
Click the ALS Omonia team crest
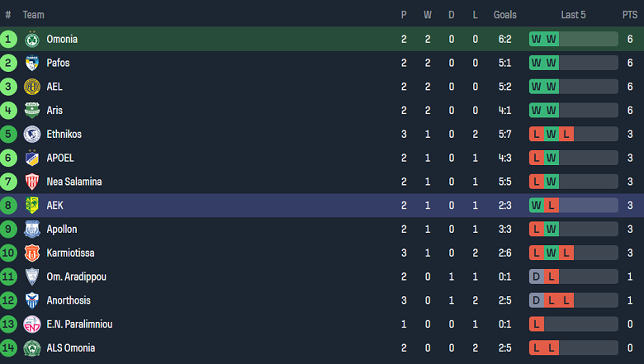(x=32, y=348)
